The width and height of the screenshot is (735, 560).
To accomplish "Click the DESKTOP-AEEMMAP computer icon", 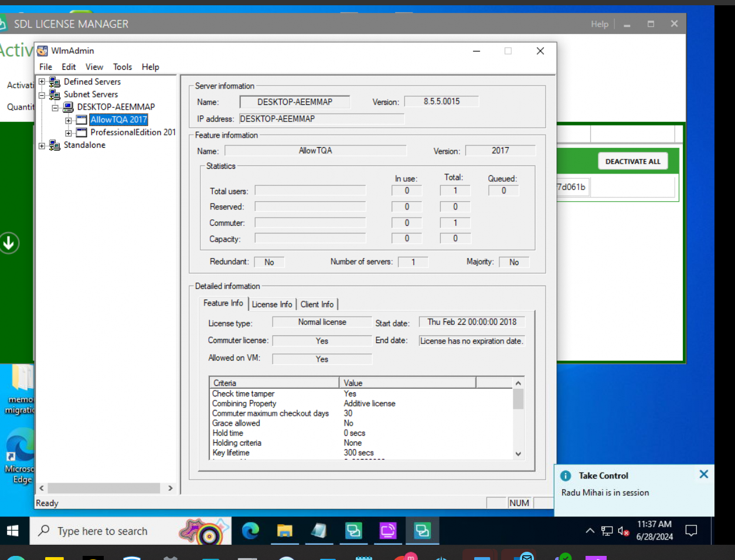I will click(68, 107).
